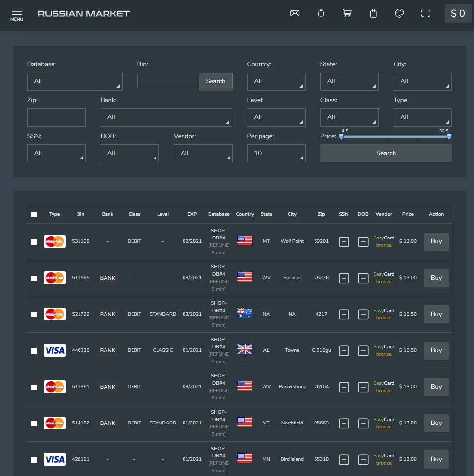Select all rows using header checkbox
The image size is (474, 476).
tap(34, 214)
